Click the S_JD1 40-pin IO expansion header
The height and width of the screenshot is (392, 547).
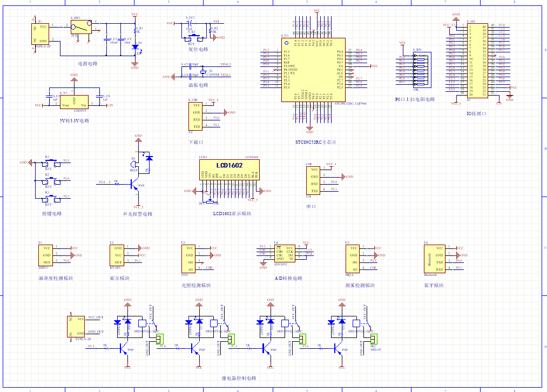coord(477,60)
